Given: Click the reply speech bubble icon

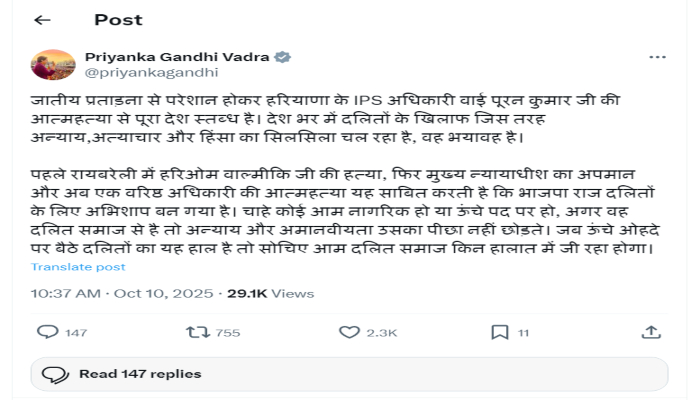Looking at the screenshot, I should click(46, 332).
